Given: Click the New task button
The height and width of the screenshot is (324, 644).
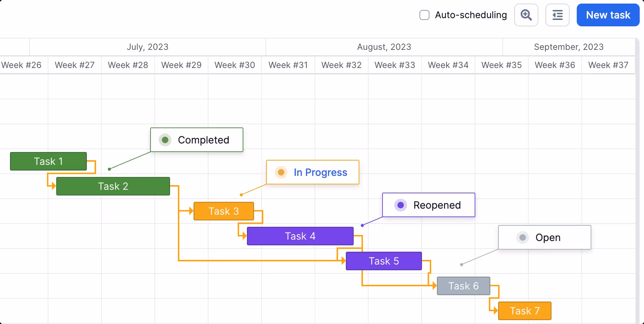Looking at the screenshot, I should (608, 15).
